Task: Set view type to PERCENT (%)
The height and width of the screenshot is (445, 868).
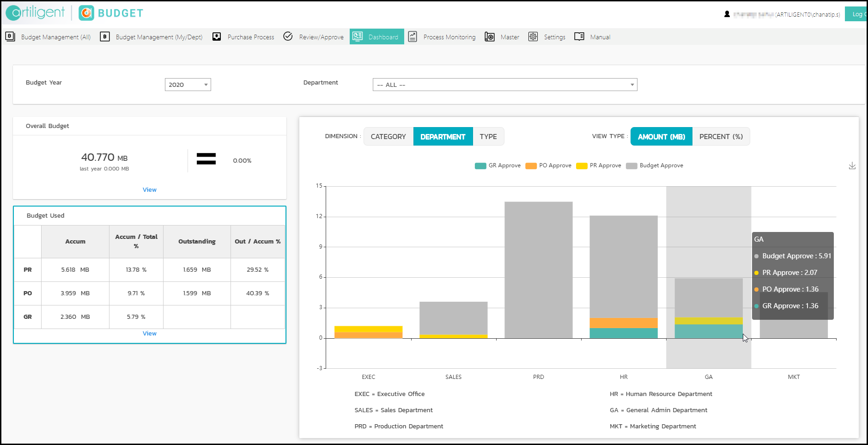Action: pyautogui.click(x=721, y=136)
